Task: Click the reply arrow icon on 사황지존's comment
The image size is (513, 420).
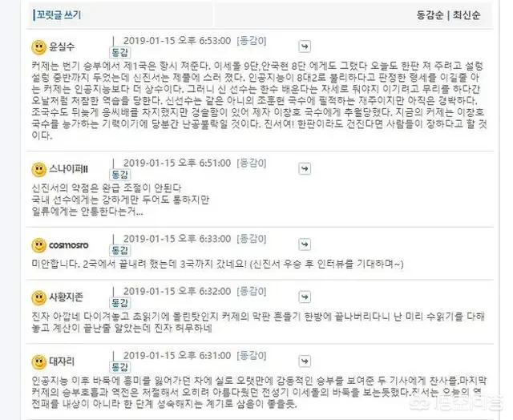Action: tap(305, 297)
